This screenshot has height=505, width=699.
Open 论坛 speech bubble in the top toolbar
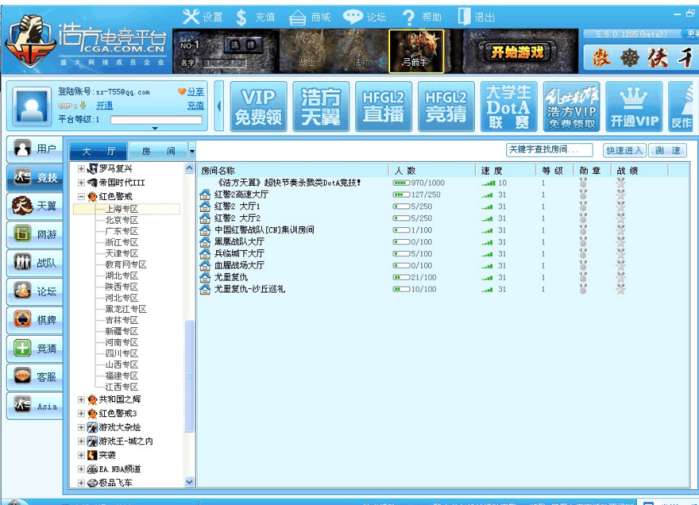(x=364, y=17)
